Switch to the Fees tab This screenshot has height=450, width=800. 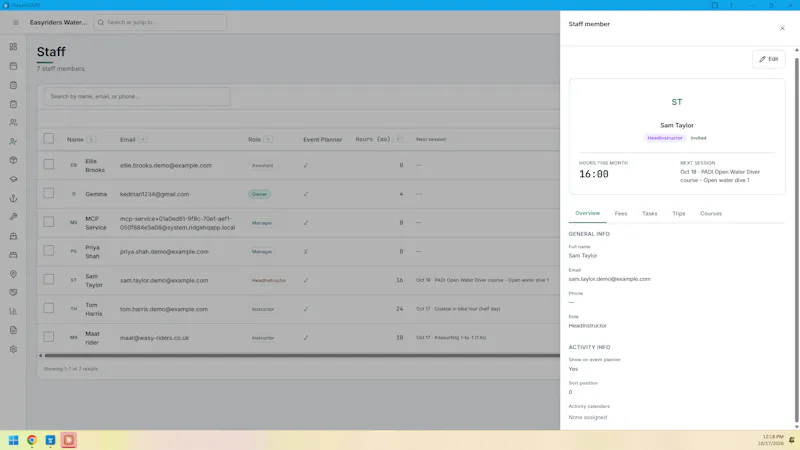[620, 213]
